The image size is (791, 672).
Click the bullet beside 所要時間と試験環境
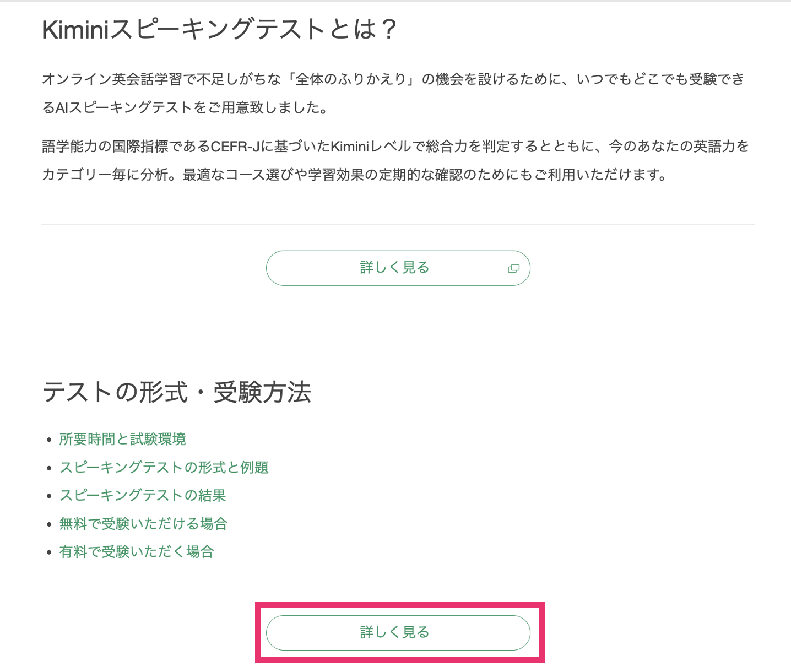(x=49, y=440)
